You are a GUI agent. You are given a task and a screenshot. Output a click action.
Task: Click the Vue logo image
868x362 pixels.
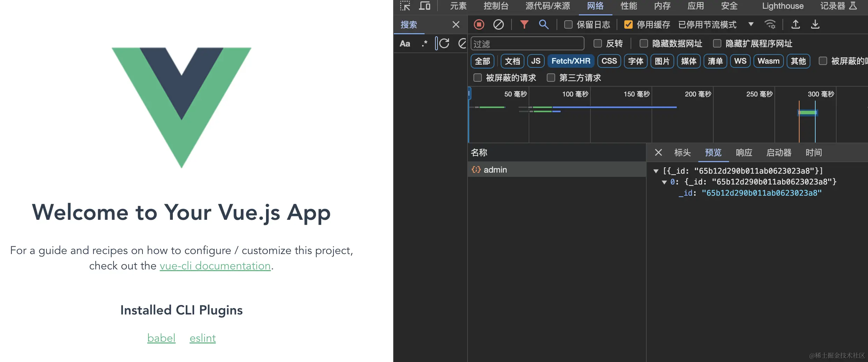pos(182,108)
